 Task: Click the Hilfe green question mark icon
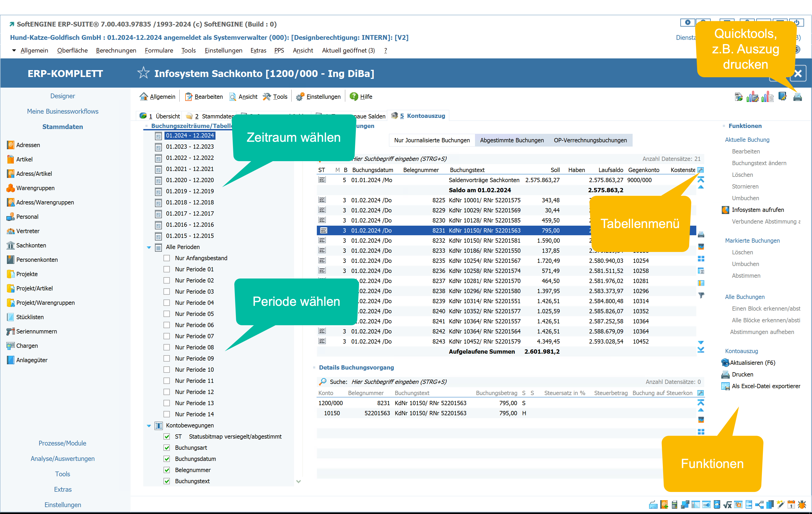coord(354,97)
